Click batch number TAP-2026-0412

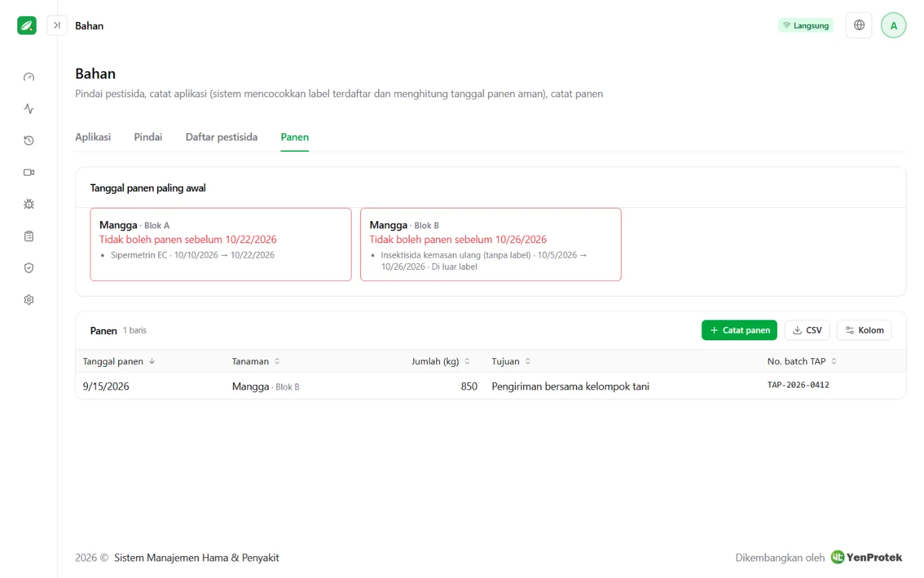[x=798, y=386]
